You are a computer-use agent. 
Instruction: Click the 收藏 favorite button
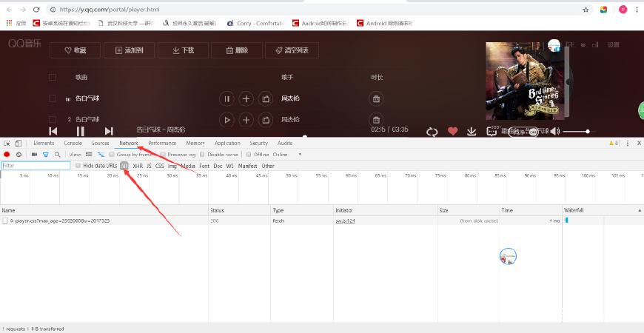76,50
